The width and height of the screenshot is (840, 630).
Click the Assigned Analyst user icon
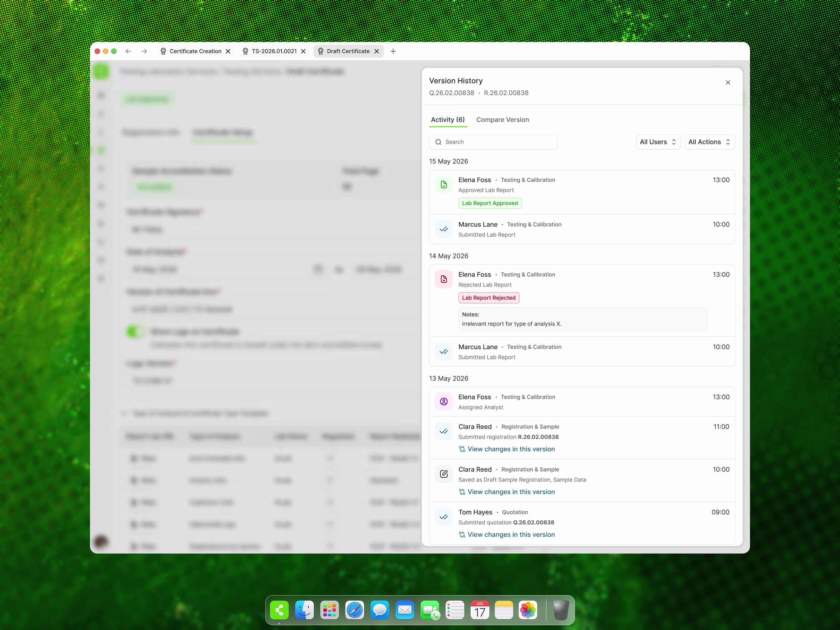point(443,401)
